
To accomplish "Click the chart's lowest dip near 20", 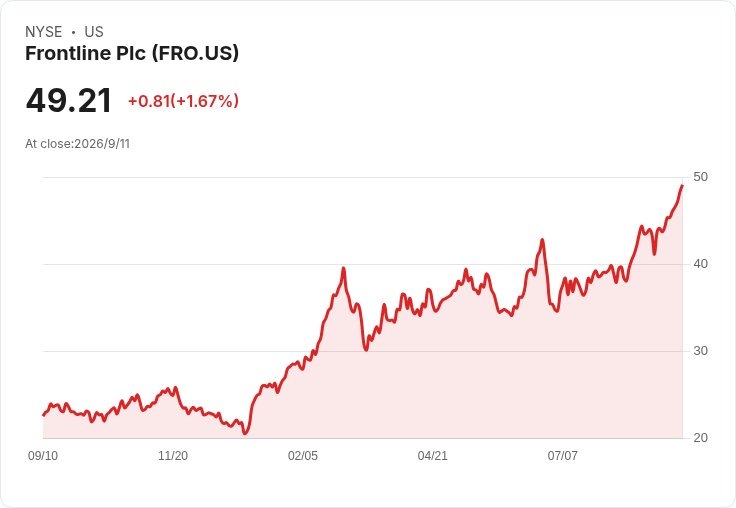I will 245,433.
